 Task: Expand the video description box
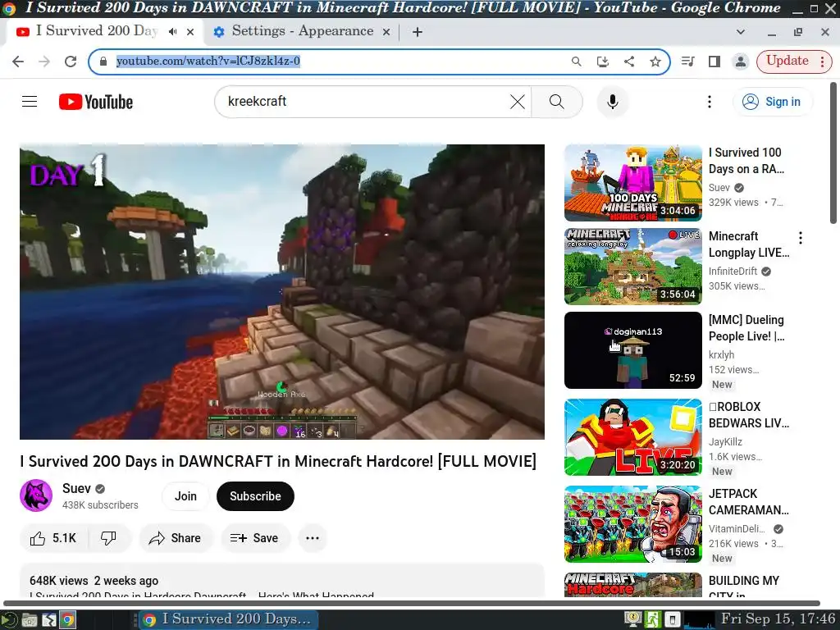point(282,581)
